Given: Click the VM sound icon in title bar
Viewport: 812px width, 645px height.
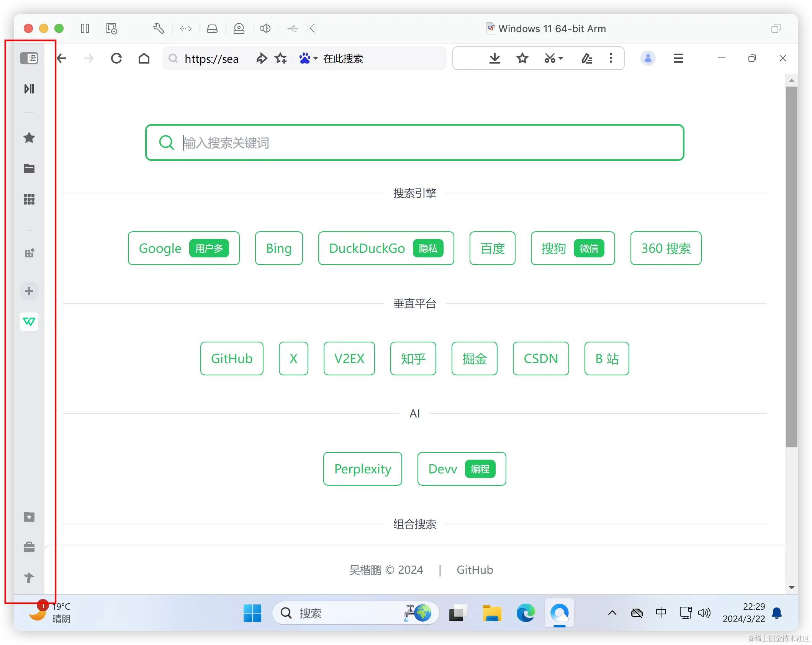Looking at the screenshot, I should tap(265, 28).
